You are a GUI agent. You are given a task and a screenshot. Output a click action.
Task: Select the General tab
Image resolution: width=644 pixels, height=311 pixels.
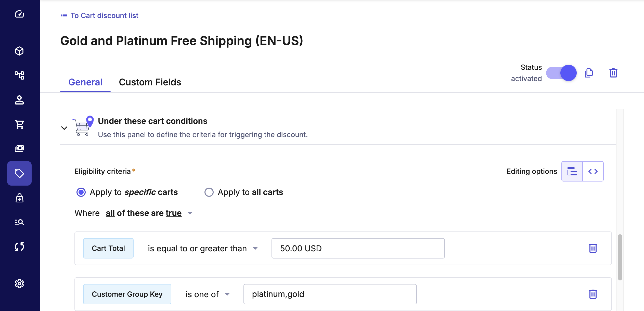[x=85, y=82]
